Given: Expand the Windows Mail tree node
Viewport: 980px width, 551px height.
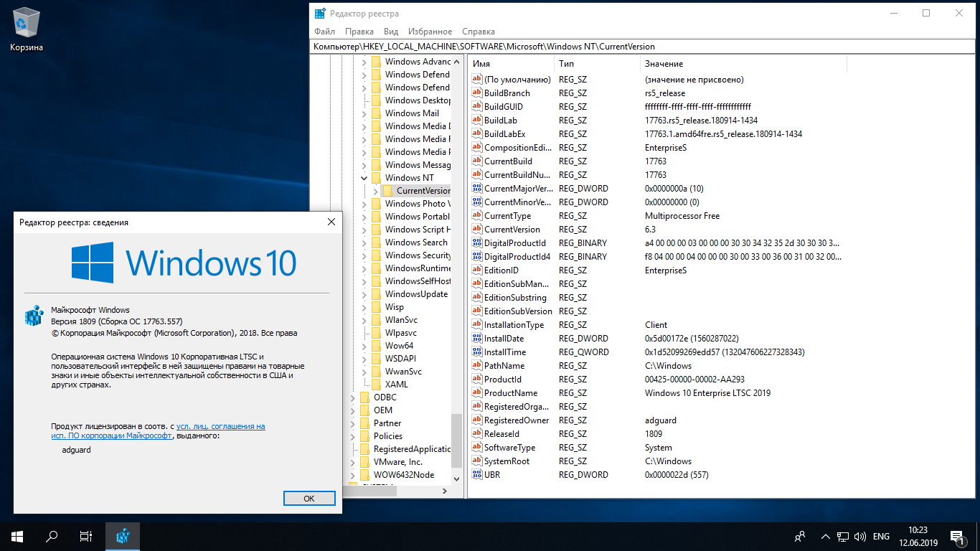Looking at the screenshot, I should click(x=364, y=113).
